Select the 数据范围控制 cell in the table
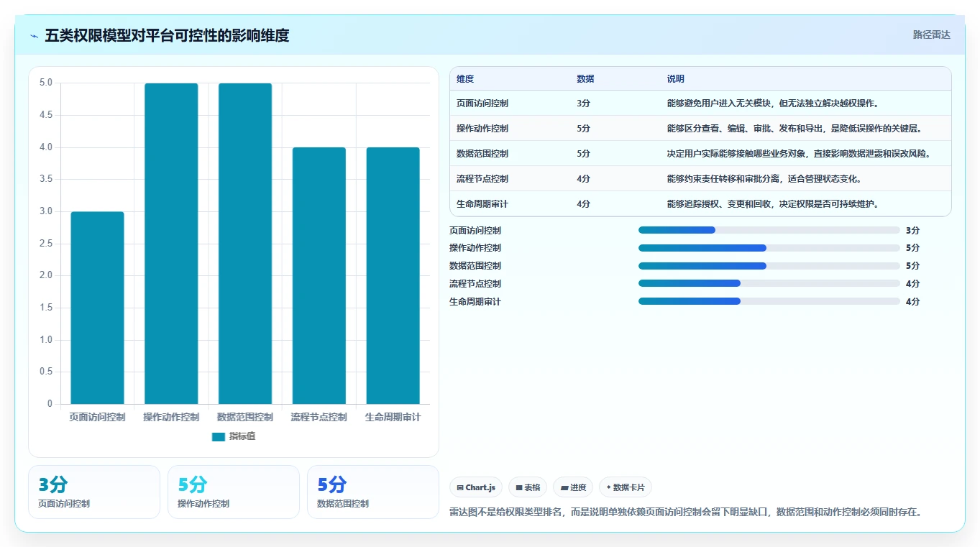The image size is (980, 547). coord(482,154)
